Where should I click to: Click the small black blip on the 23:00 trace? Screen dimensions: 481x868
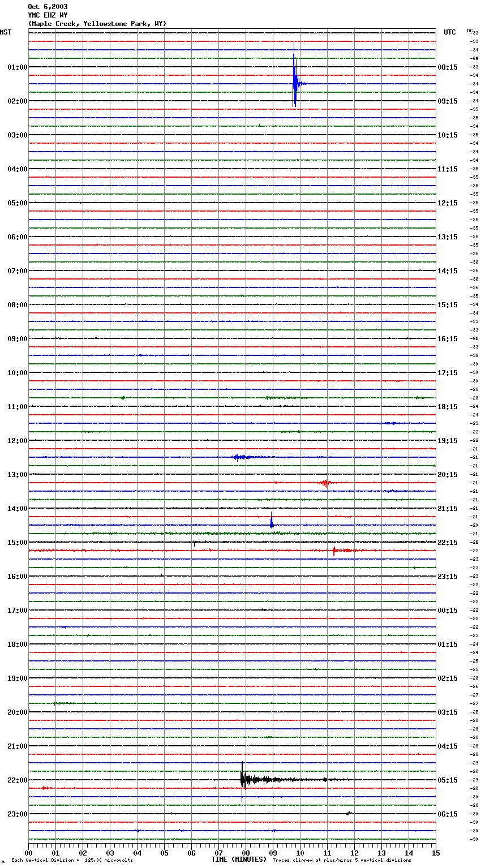pos(349,813)
